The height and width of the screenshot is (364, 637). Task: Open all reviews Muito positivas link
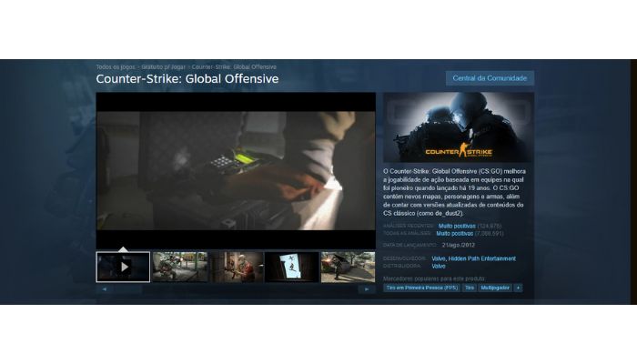point(455,234)
